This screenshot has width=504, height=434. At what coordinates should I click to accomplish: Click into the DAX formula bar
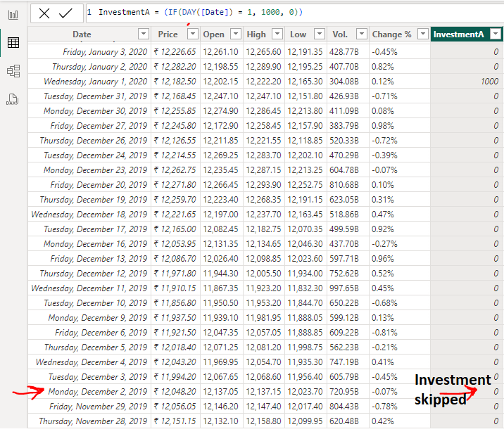click(x=294, y=13)
